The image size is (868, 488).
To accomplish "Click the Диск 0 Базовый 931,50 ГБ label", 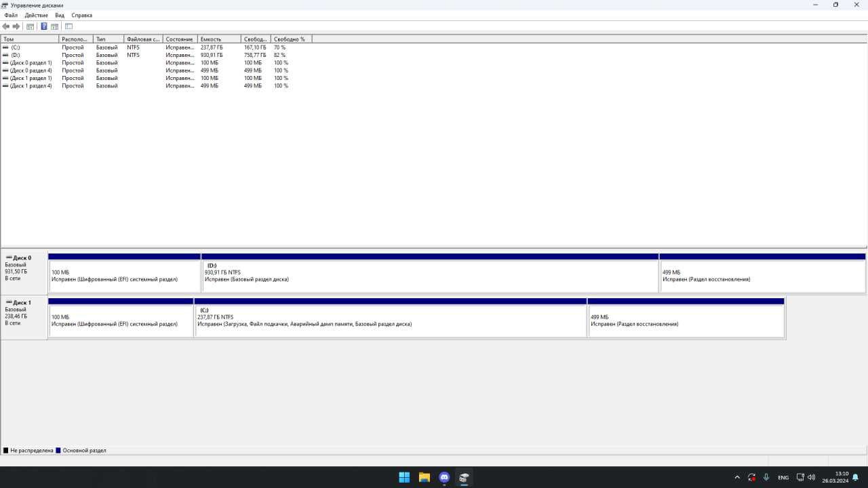I will pos(24,273).
